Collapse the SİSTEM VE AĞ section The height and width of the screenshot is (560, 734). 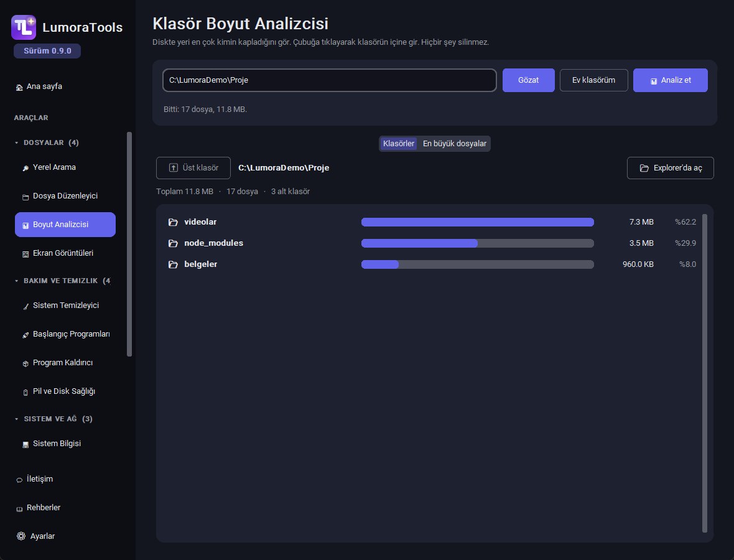[17, 419]
